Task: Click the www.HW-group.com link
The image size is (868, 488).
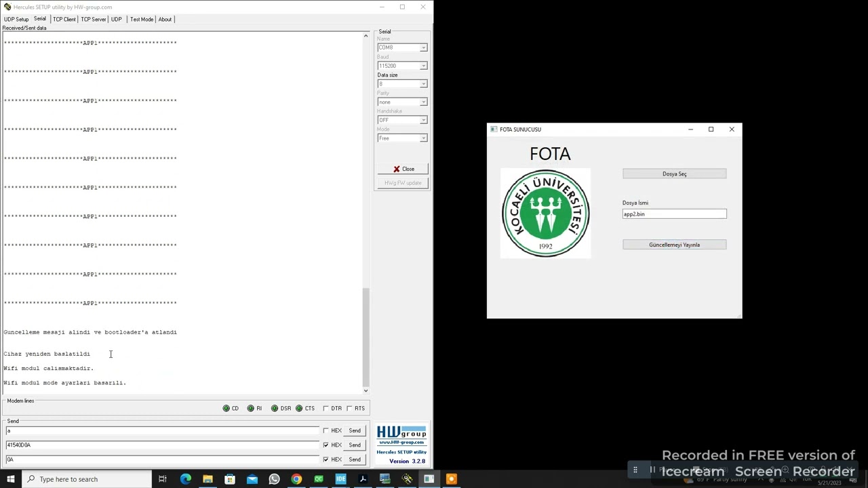Action: [401, 443]
